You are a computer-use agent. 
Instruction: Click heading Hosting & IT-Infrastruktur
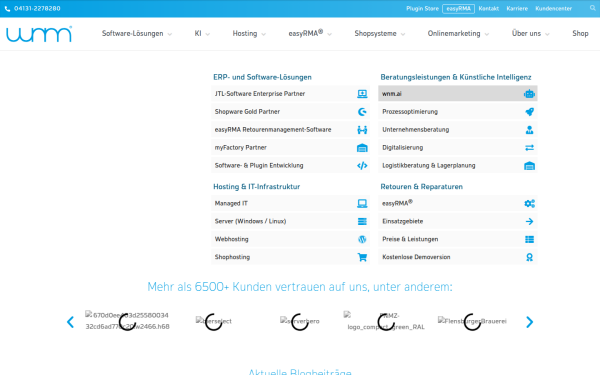tap(256, 187)
